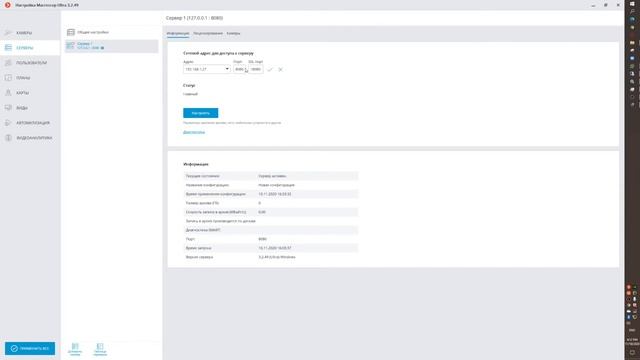Switch to the Лицензирование tab
The width and height of the screenshot is (640, 360).
tap(208, 33)
